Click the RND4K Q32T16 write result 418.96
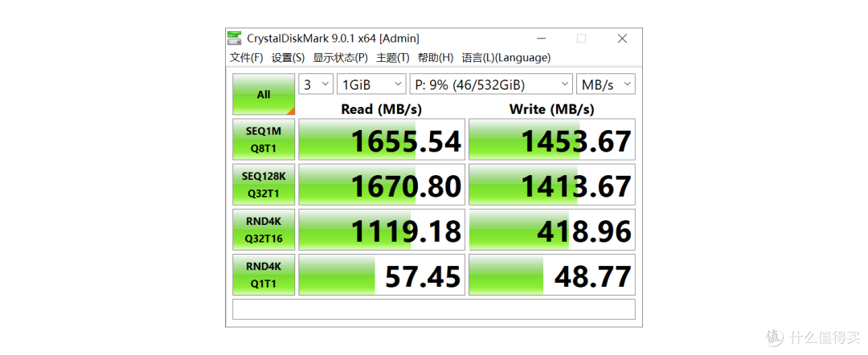 pyautogui.click(x=552, y=230)
